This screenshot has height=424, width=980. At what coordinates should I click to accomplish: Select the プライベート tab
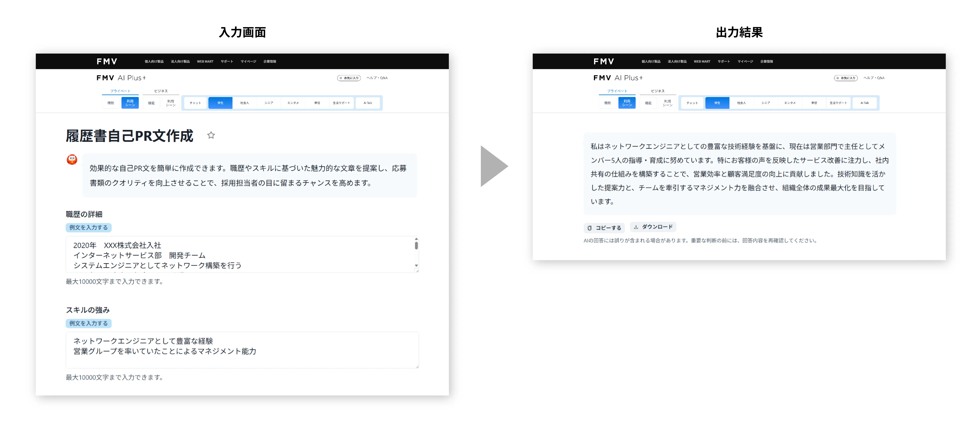120,91
